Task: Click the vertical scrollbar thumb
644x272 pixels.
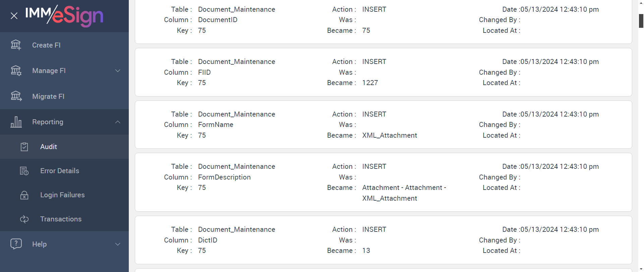Action: [x=641, y=21]
